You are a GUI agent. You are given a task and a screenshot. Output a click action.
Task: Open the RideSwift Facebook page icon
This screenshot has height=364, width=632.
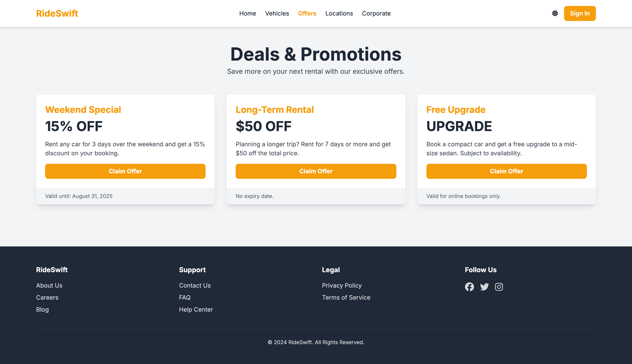click(469, 287)
